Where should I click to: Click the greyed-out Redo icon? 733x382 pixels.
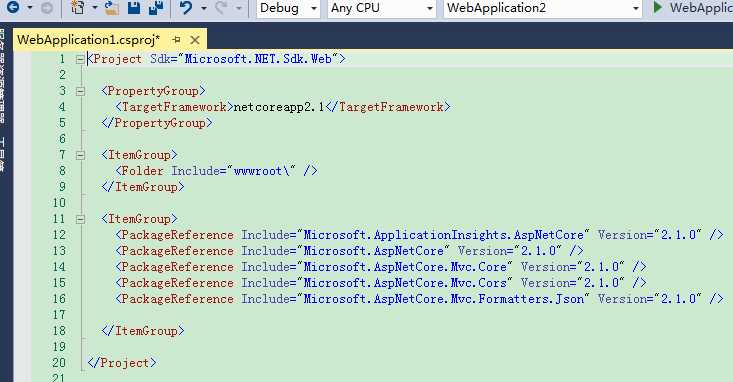pos(222,7)
